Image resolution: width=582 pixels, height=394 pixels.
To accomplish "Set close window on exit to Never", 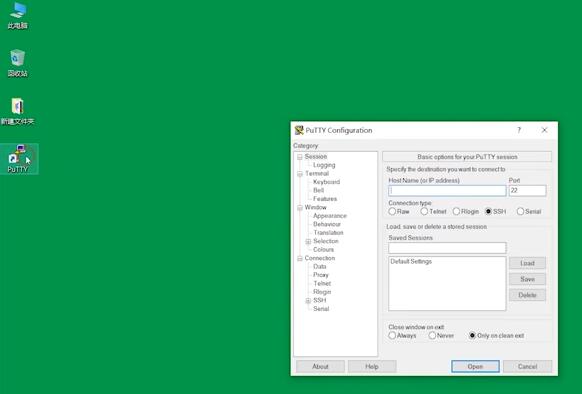I will tap(441, 335).
